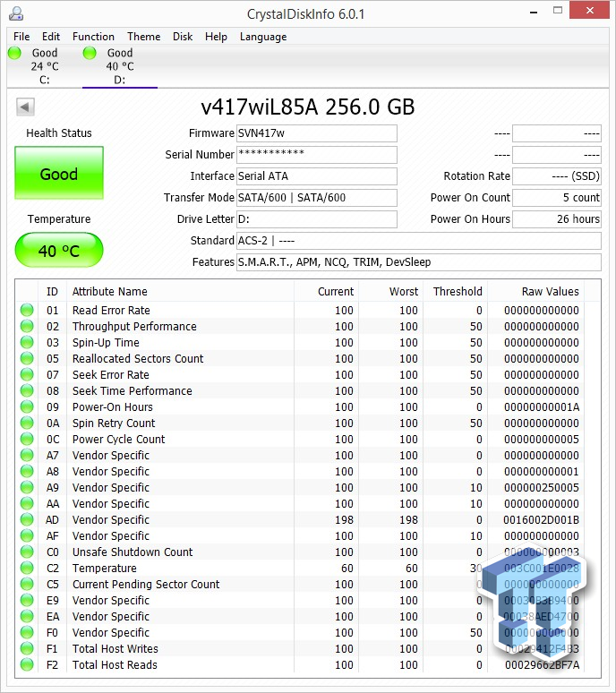Click the green Good health status button

click(x=59, y=174)
